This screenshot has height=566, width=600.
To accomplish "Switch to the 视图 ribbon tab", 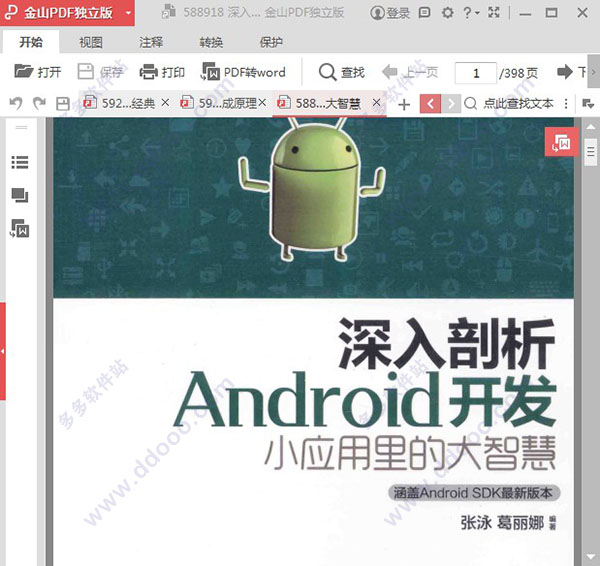I will 91,42.
